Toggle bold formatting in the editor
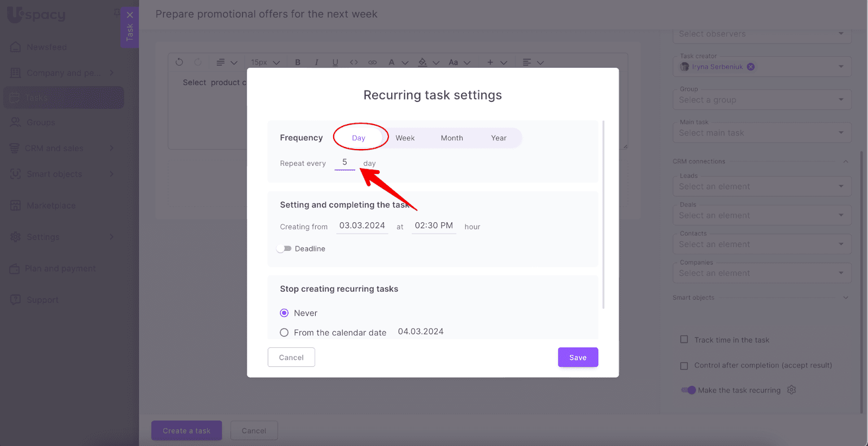 (298, 62)
